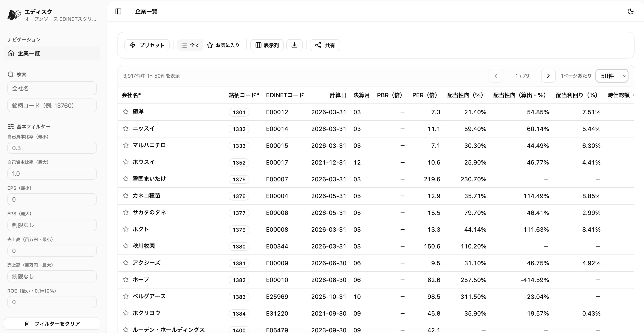Select the 全て list tab
This screenshot has width=644, height=333.
(190, 45)
